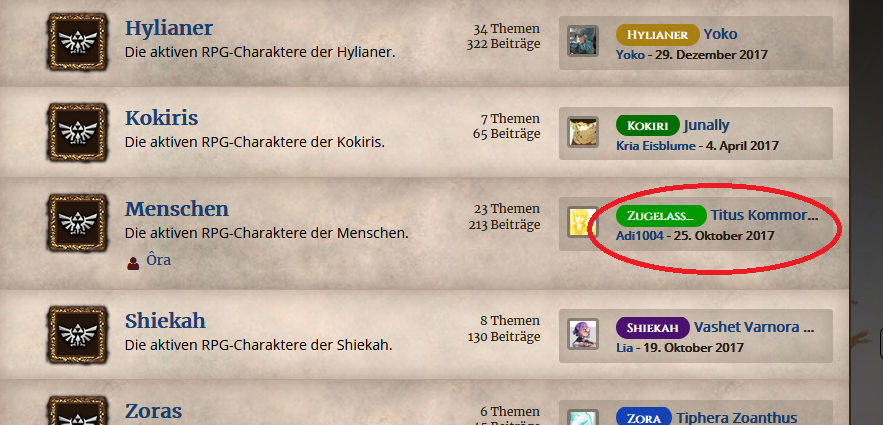Click the purple Shiekah label tag

click(653, 328)
